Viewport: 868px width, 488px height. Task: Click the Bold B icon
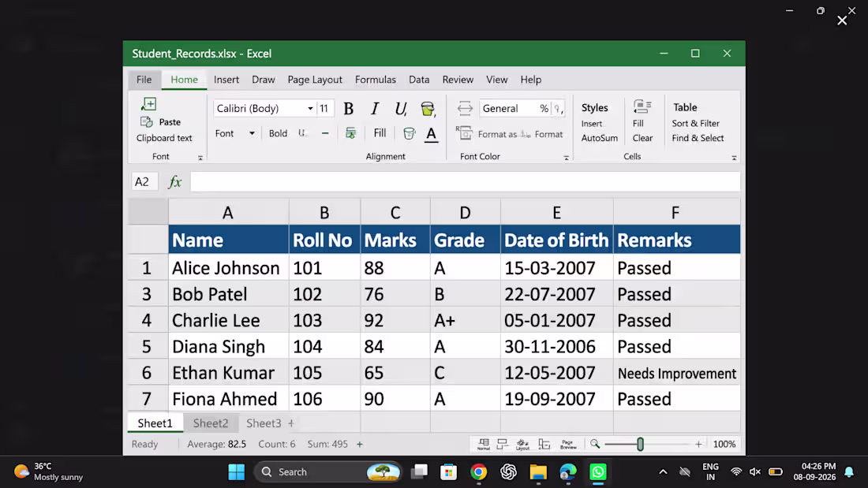(x=348, y=109)
